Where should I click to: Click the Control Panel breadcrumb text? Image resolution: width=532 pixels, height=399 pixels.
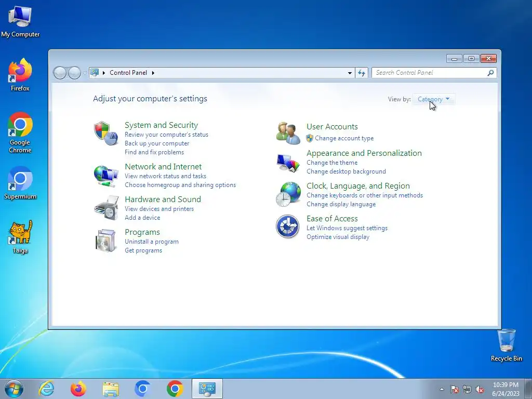coord(128,73)
